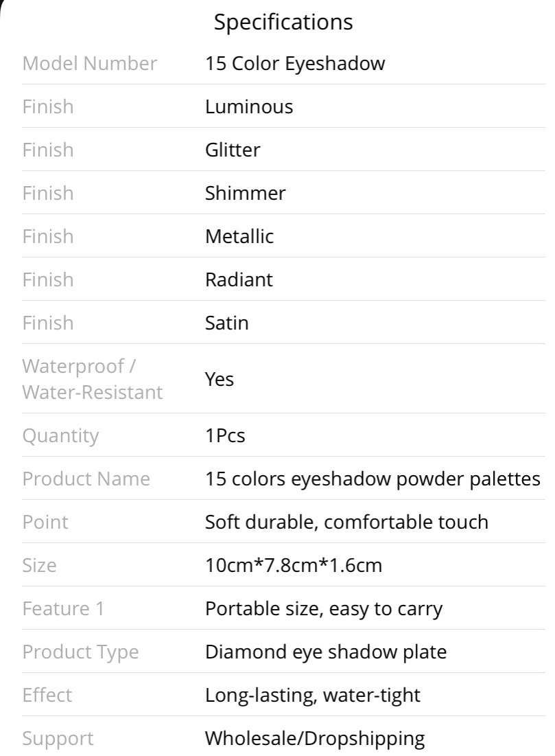Screen dimensions: 555x756
Task: Click the Satin finish value
Action: 226,323
